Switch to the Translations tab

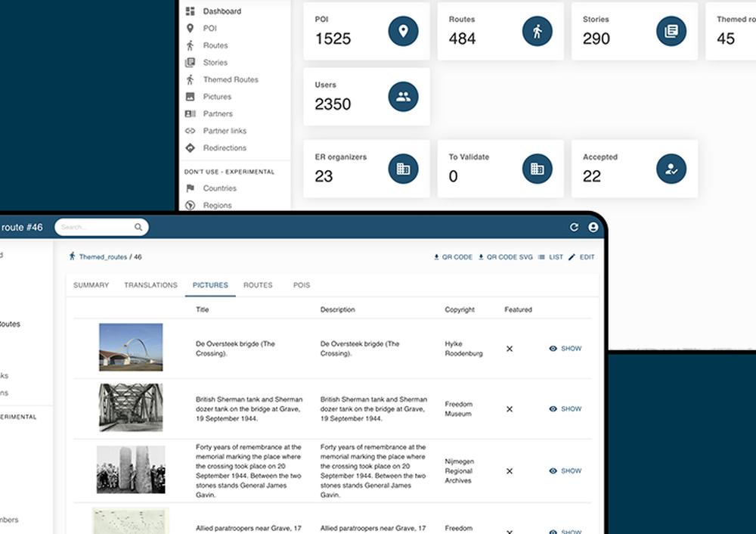click(150, 285)
